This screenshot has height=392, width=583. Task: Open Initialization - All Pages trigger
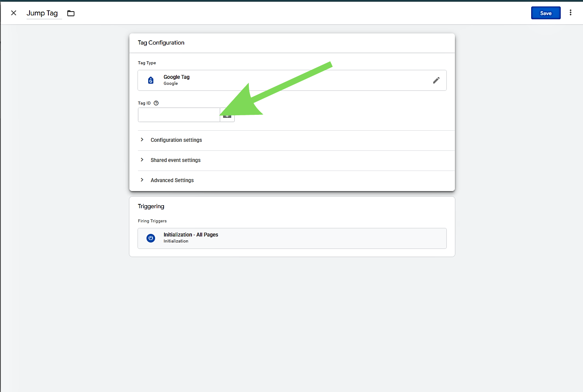(191, 235)
